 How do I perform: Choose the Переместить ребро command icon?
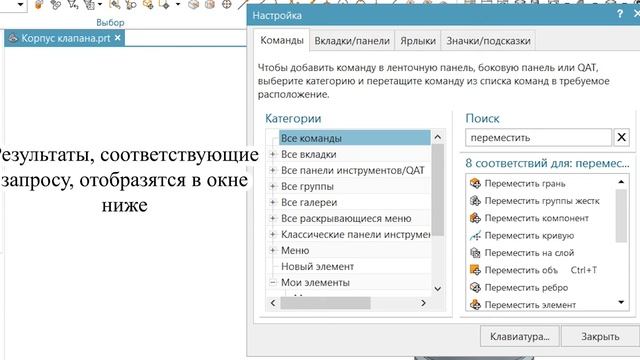(x=475, y=287)
